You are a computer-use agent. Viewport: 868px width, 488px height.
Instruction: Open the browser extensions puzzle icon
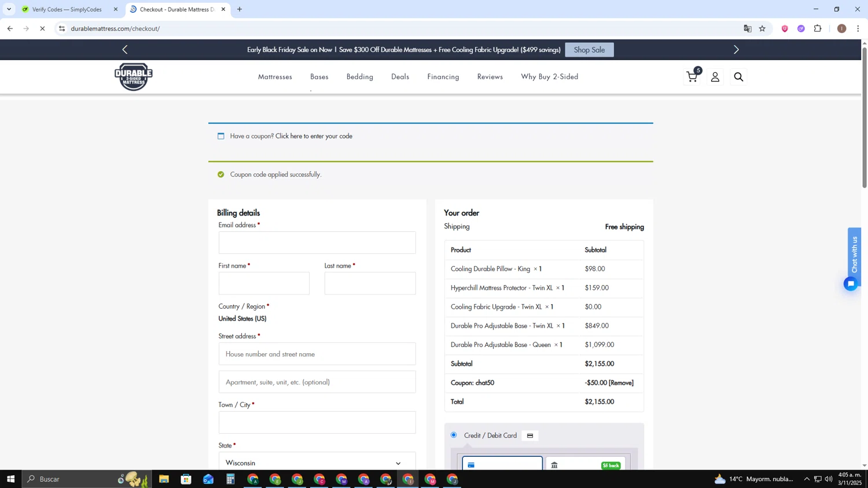click(x=818, y=28)
